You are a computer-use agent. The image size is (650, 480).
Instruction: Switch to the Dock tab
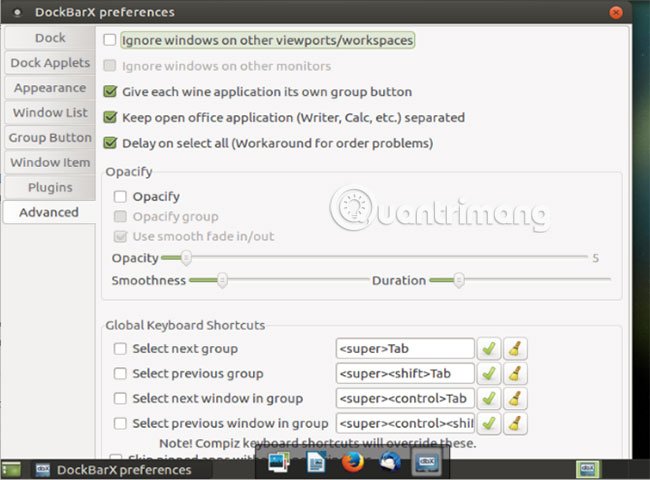tap(50, 38)
